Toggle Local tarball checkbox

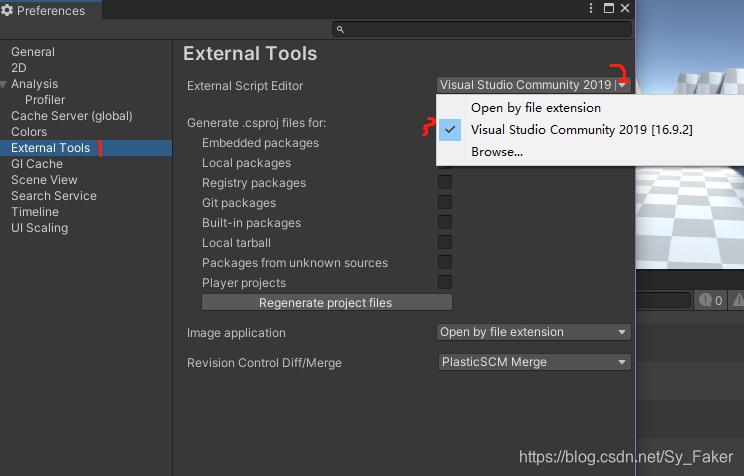445,242
